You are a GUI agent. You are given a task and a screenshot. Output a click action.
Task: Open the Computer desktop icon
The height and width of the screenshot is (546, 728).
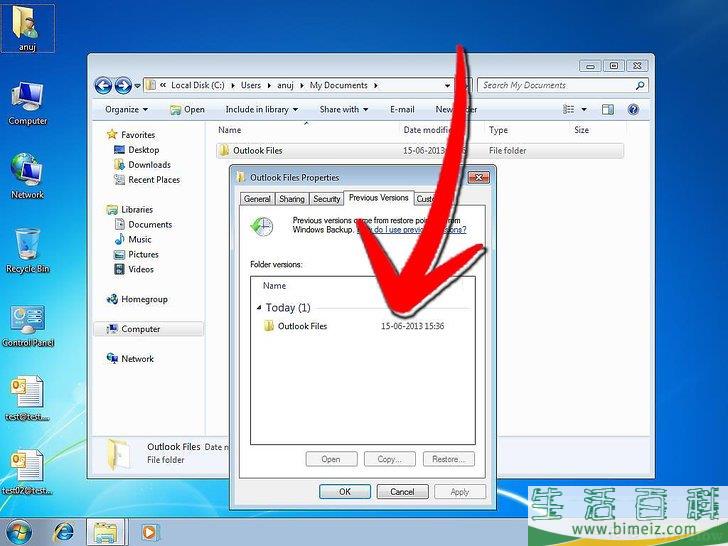(x=27, y=103)
